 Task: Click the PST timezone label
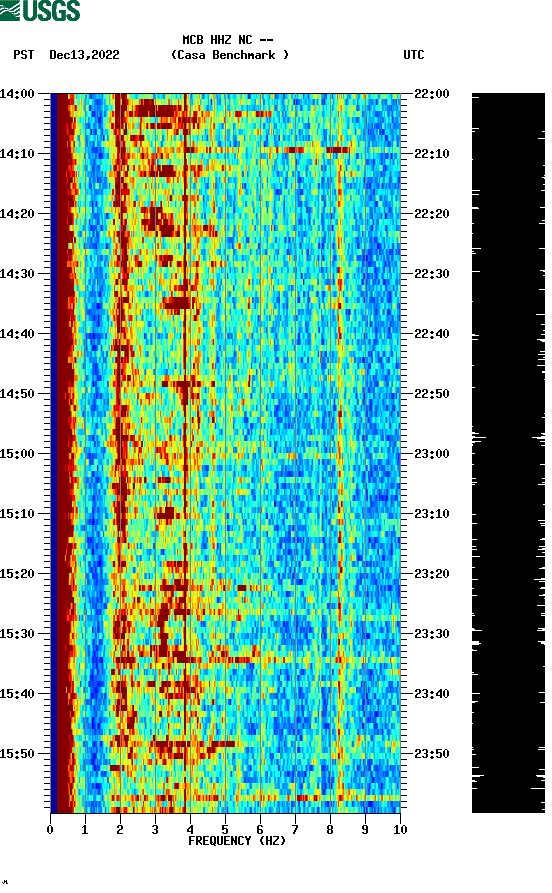[23, 55]
